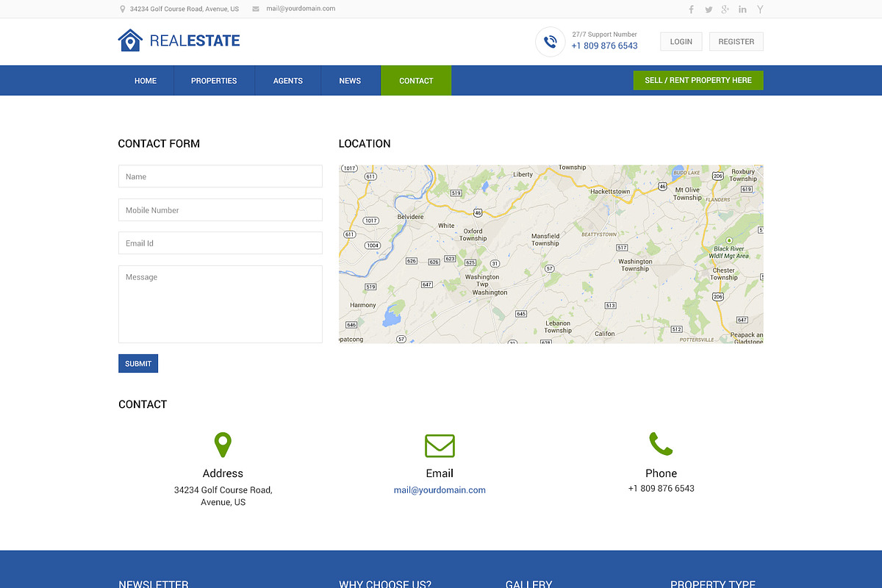
Task: Open the Agents menu item
Action: tap(288, 81)
